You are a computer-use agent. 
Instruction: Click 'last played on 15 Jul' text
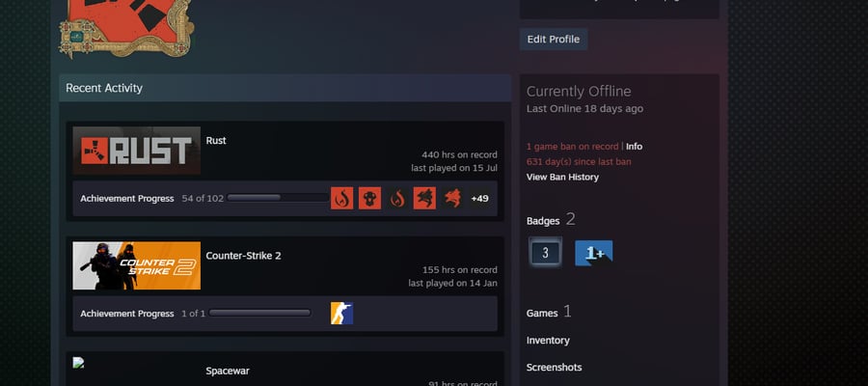coord(454,168)
